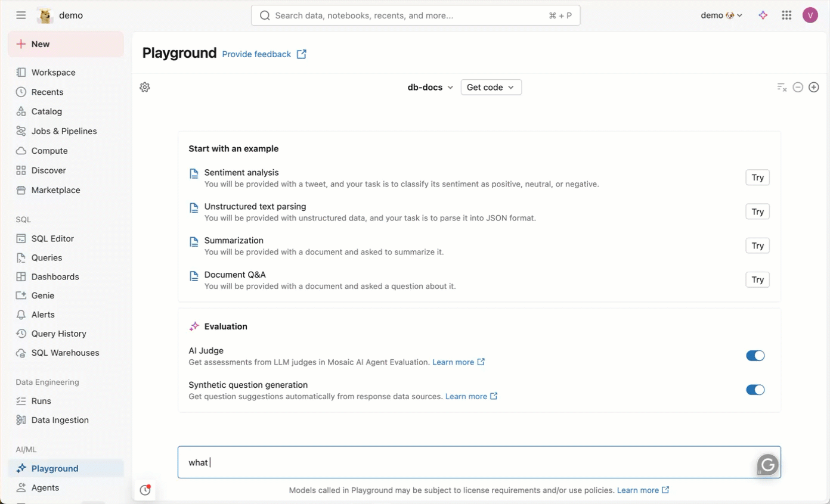The image size is (830, 504).
Task: Open the app switcher grid icon
Action: click(x=786, y=15)
